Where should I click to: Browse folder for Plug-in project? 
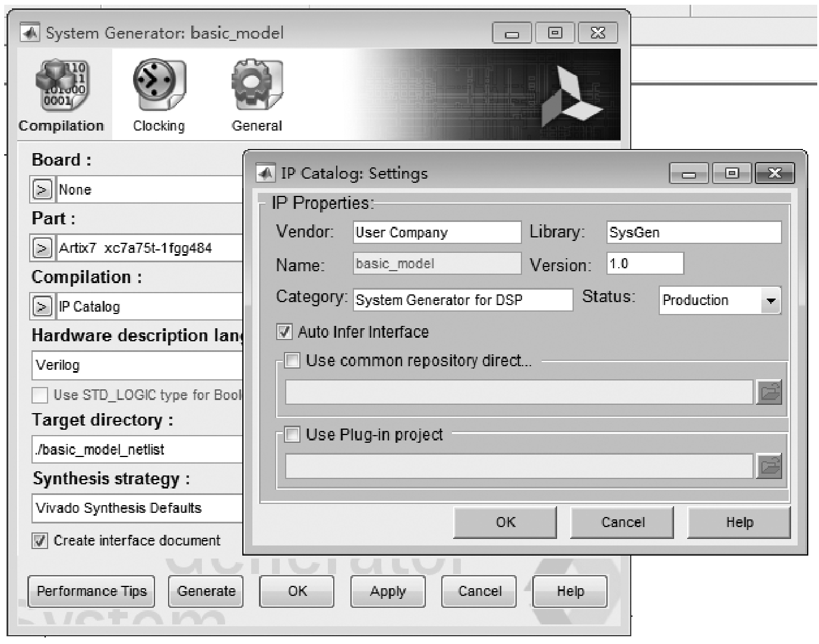click(770, 466)
